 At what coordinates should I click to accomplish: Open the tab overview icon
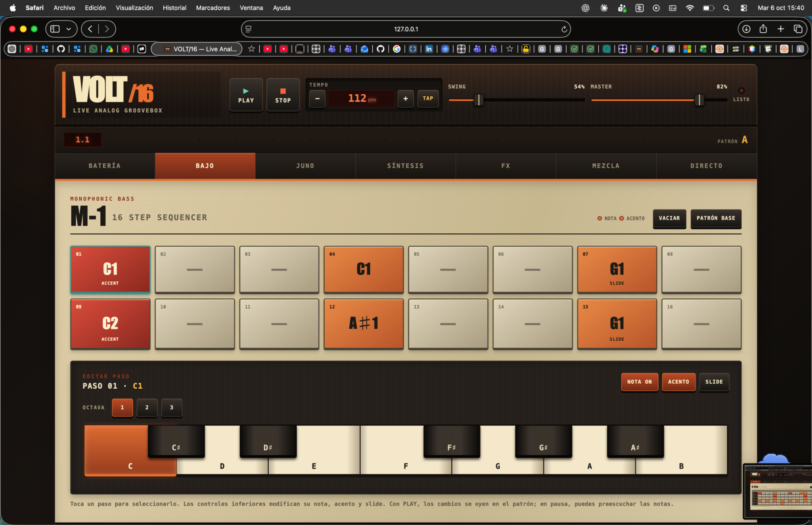[798, 29]
